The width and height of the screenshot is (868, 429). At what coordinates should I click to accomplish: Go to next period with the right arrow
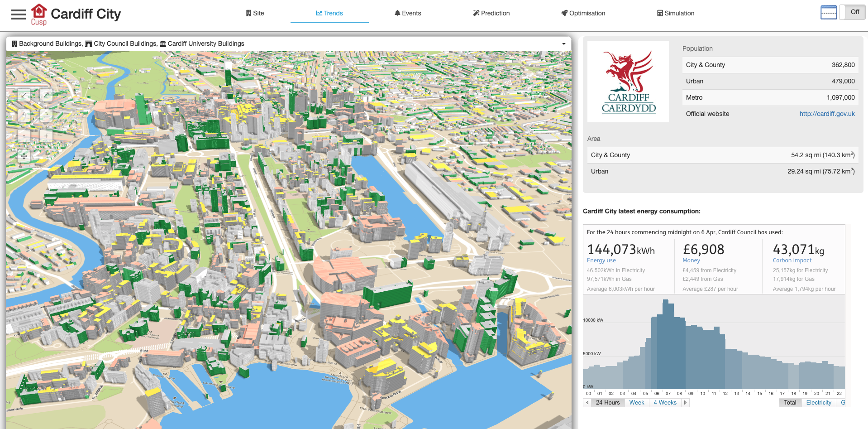click(685, 402)
